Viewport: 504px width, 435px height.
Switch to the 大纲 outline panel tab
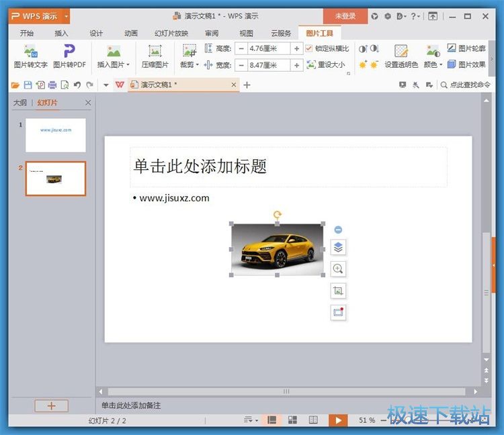tap(20, 103)
